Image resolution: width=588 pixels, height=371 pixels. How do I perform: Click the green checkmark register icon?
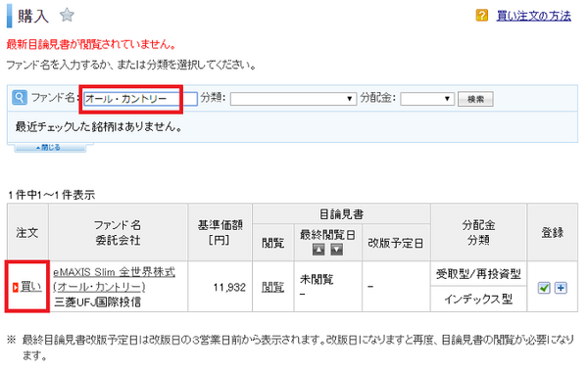click(544, 288)
